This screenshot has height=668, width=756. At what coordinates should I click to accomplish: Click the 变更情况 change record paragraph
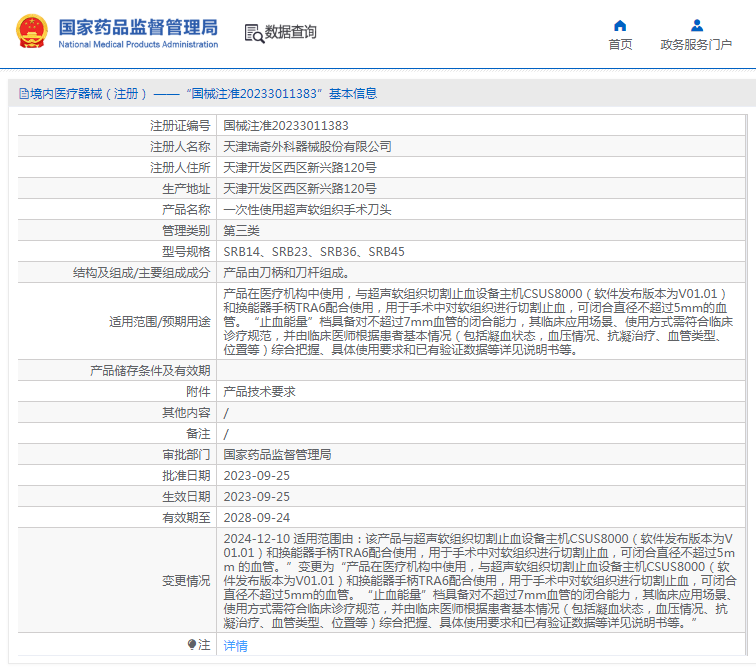pos(480,581)
